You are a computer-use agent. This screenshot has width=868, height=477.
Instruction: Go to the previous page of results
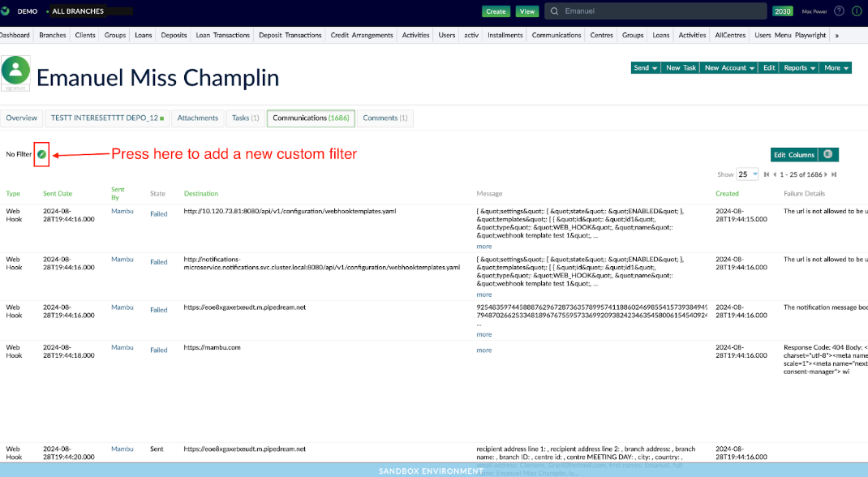[x=775, y=174]
